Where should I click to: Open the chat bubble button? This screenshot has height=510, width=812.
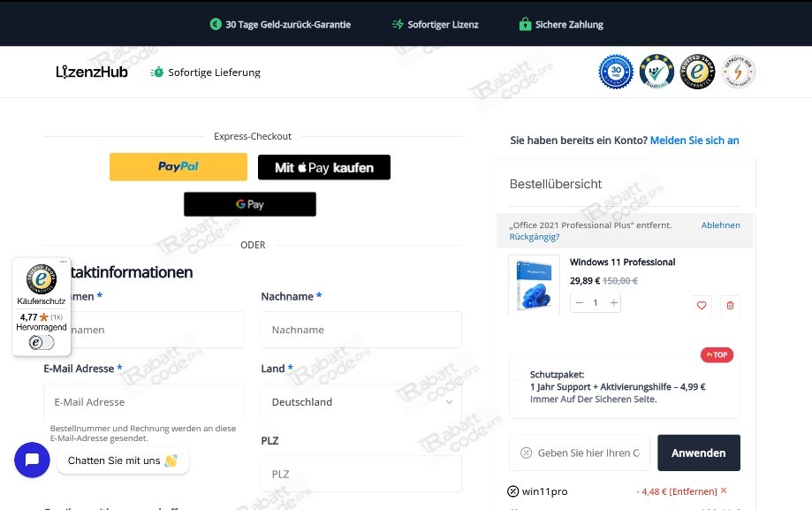point(32,460)
